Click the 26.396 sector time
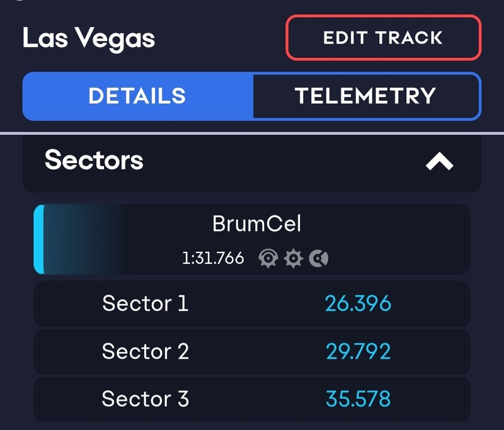The image size is (504, 430). point(358,303)
